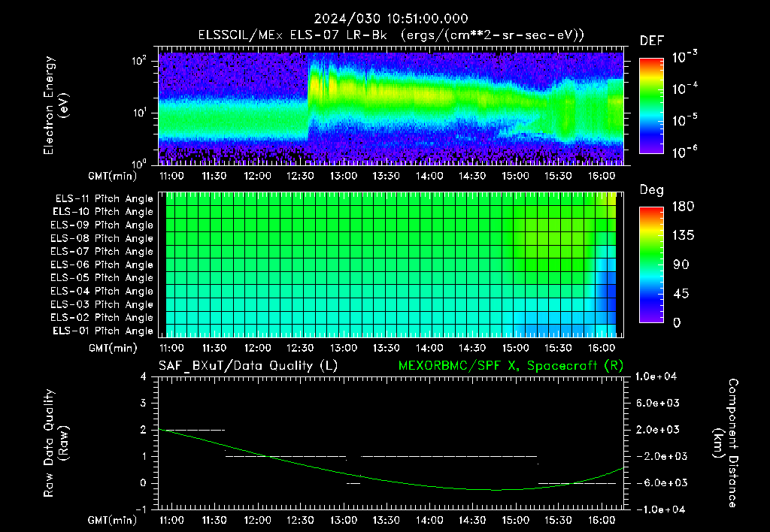Click the DEF color scale bar
The height and width of the screenshot is (532, 770).
pos(651,106)
